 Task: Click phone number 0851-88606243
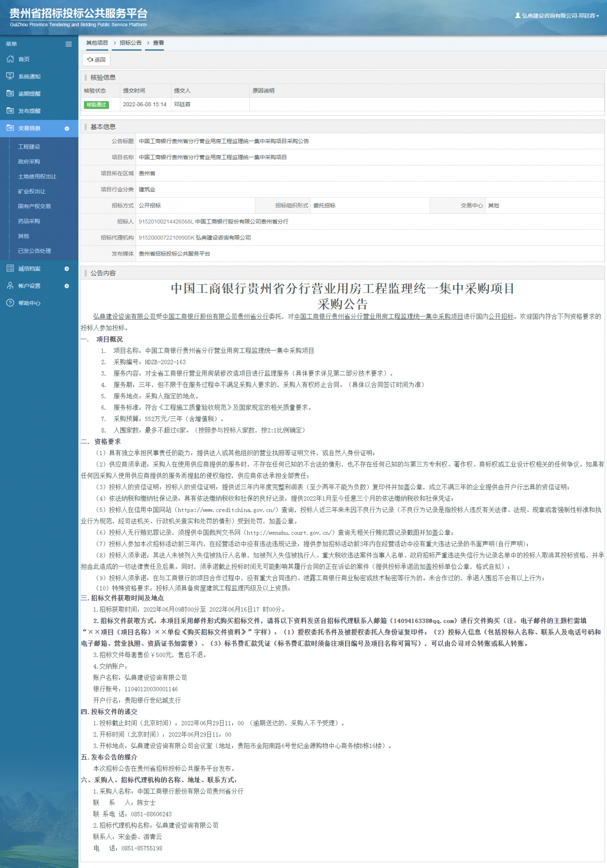[x=151, y=814]
